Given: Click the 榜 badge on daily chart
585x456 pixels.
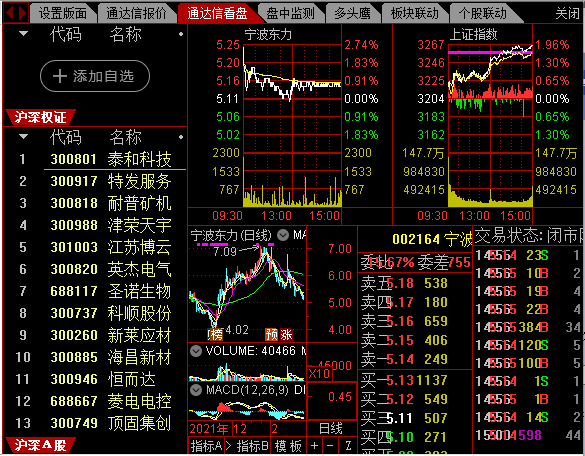Looking at the screenshot, I should (215, 335).
